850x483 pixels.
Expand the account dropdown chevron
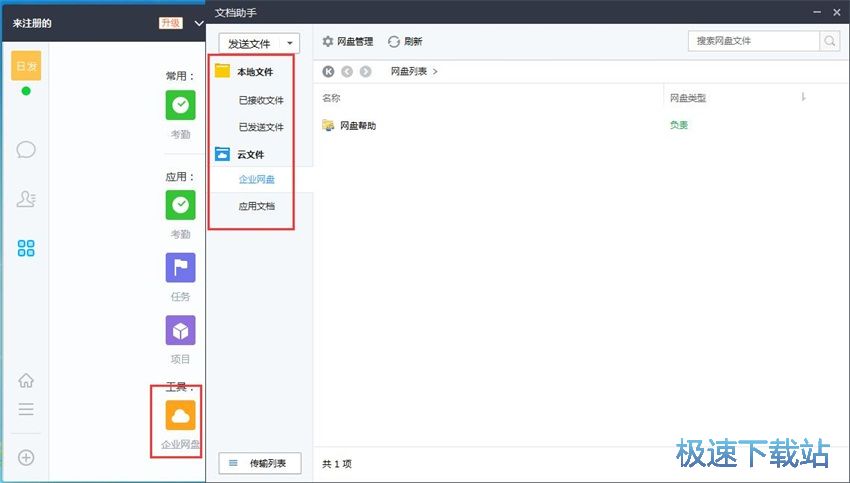(x=199, y=23)
